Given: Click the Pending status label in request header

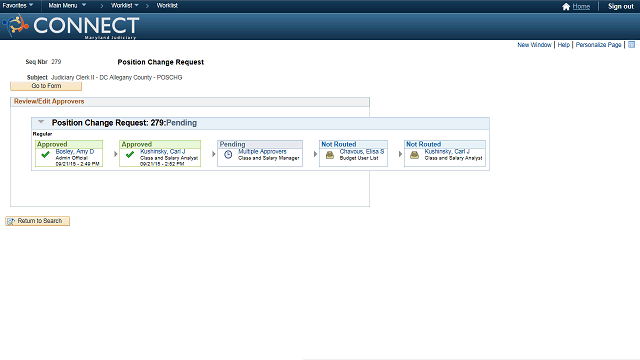Looking at the screenshot, I should 181,123.
